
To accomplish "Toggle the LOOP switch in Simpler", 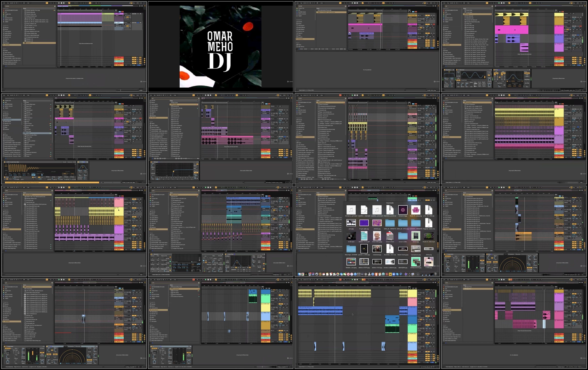I will pyautogui.click(x=33, y=174).
